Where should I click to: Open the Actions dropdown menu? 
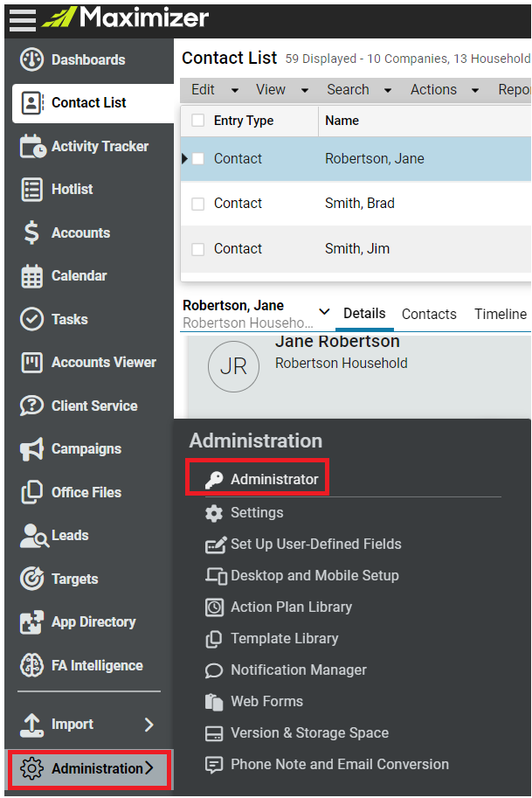pyautogui.click(x=445, y=90)
